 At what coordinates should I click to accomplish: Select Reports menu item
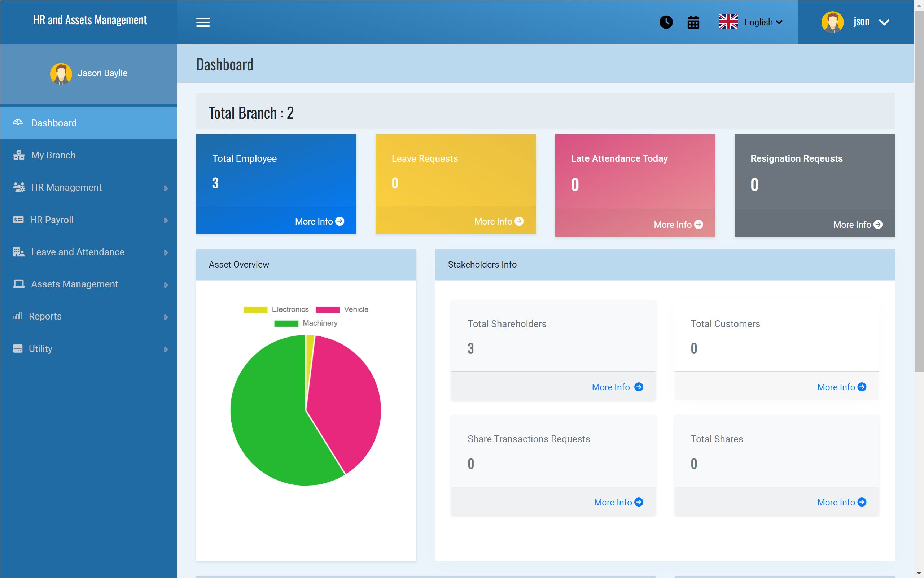[89, 316]
